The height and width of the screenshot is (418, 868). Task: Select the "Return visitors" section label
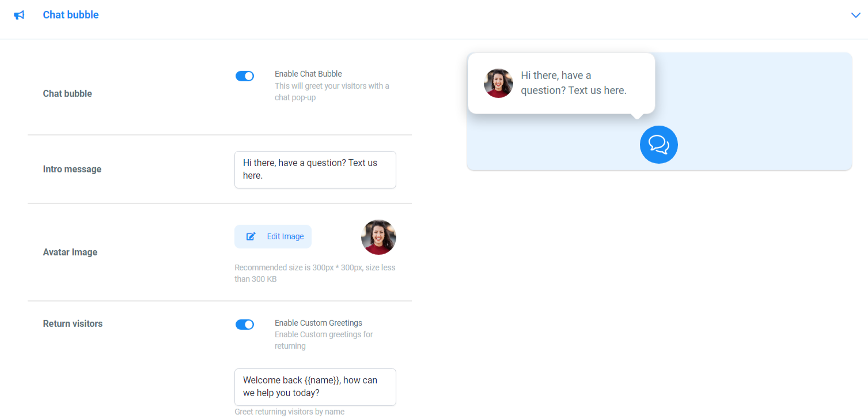point(73,323)
